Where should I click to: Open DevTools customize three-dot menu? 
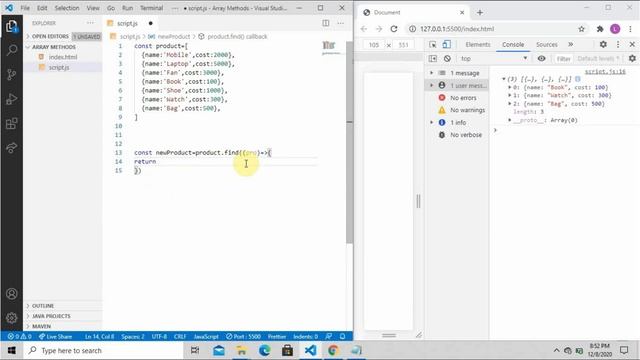click(x=618, y=44)
